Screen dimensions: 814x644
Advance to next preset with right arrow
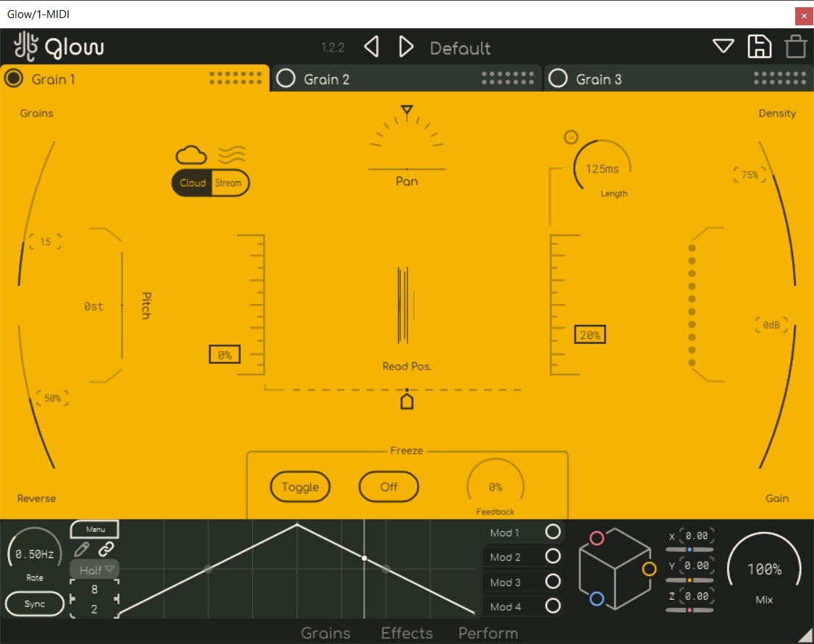pyautogui.click(x=406, y=48)
